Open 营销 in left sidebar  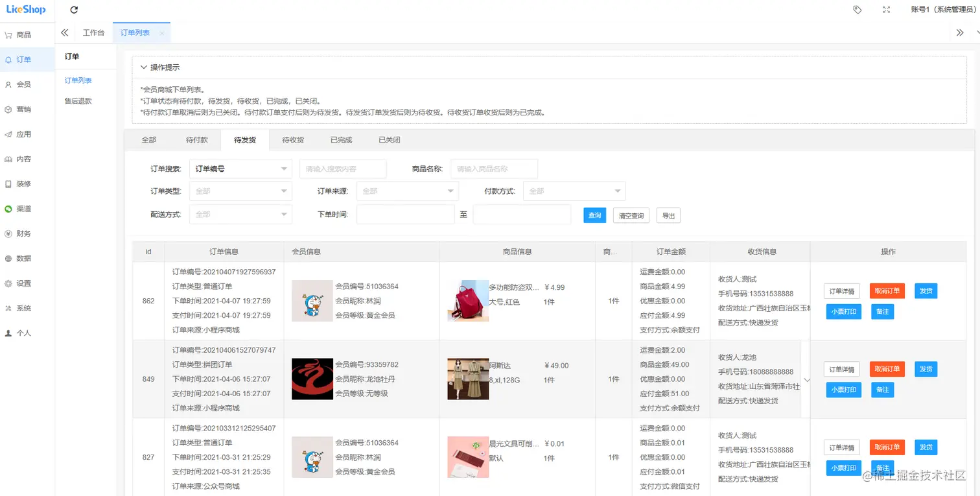(27, 110)
